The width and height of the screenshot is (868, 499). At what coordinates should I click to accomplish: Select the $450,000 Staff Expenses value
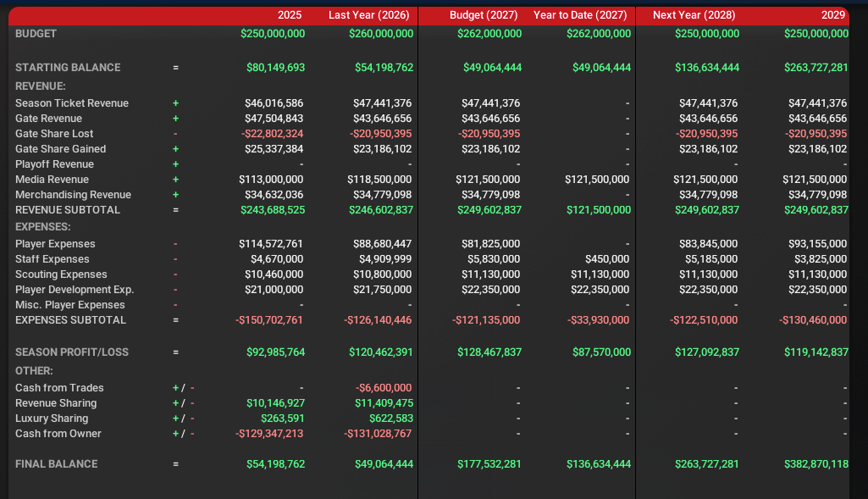[607, 259]
